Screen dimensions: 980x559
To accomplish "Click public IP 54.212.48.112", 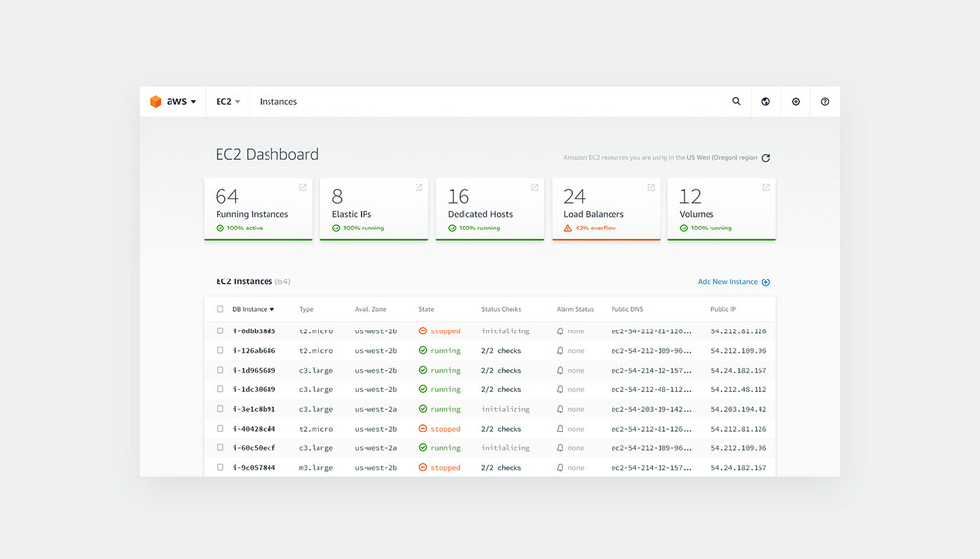I will (739, 389).
